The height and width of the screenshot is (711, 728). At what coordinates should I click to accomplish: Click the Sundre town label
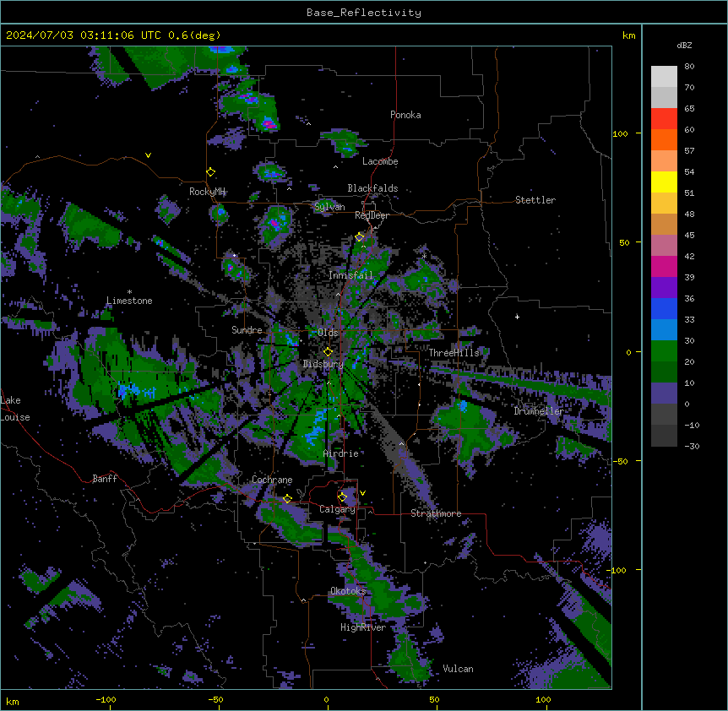(247, 330)
